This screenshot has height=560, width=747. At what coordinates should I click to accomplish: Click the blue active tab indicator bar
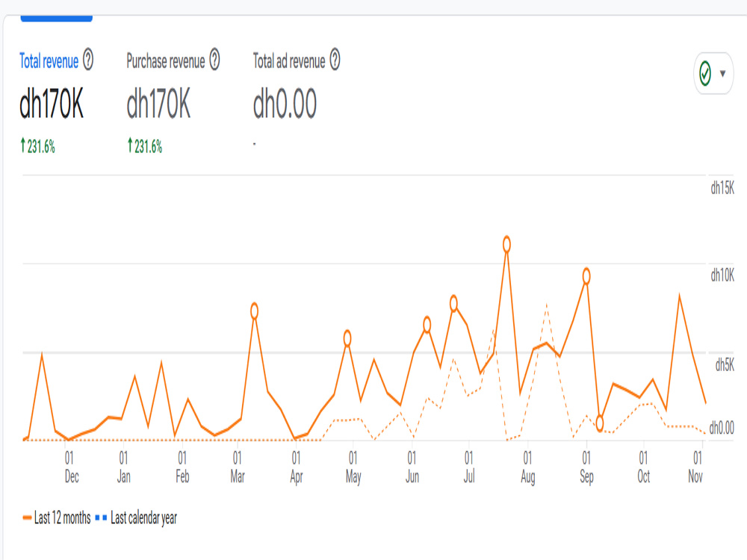pyautogui.click(x=56, y=19)
